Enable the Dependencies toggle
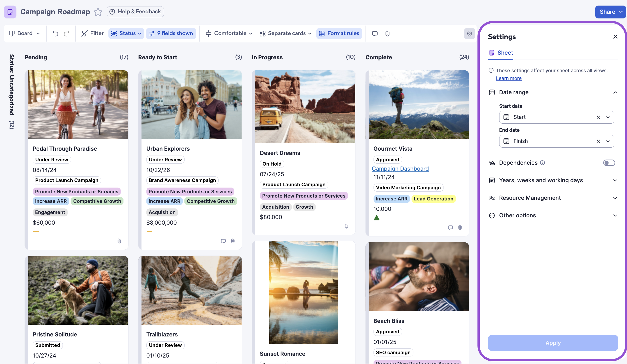The width and height of the screenshot is (627, 364). 609,163
